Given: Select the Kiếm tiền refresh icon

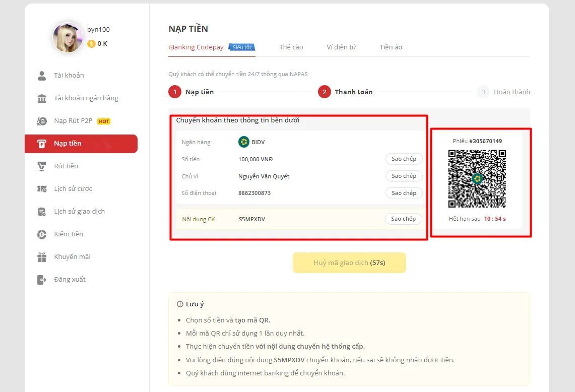Looking at the screenshot, I should coord(41,234).
